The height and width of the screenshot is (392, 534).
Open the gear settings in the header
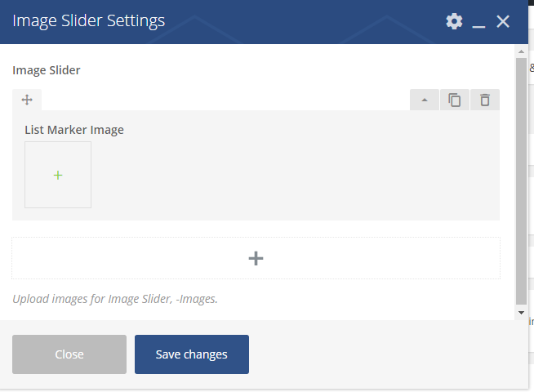pyautogui.click(x=454, y=21)
